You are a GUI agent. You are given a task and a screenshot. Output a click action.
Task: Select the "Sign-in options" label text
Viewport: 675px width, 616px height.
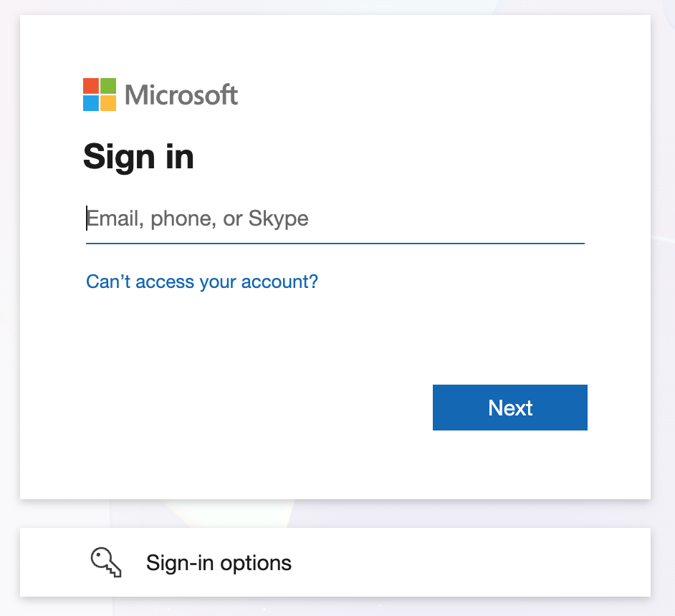pos(219,563)
